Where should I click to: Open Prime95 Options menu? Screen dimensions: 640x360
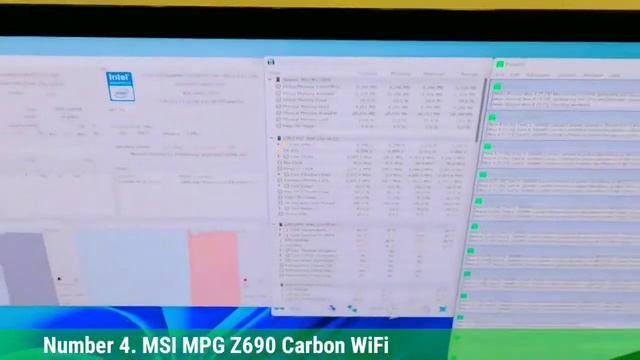[x=567, y=76]
